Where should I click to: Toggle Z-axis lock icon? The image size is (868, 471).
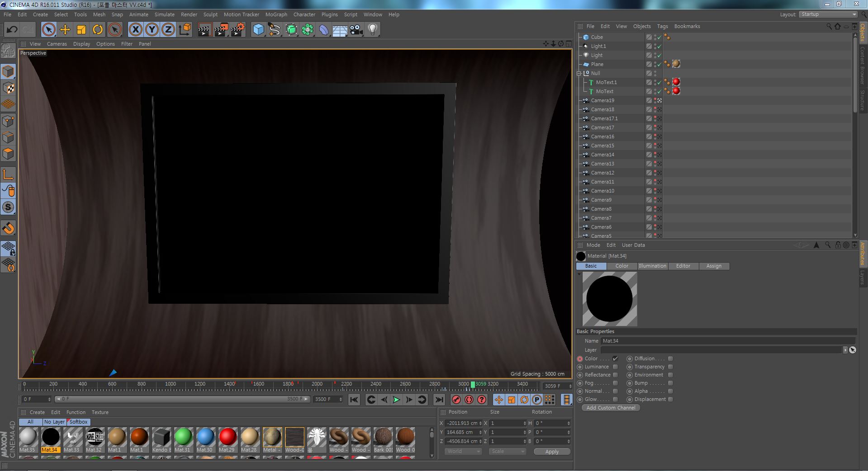point(168,30)
